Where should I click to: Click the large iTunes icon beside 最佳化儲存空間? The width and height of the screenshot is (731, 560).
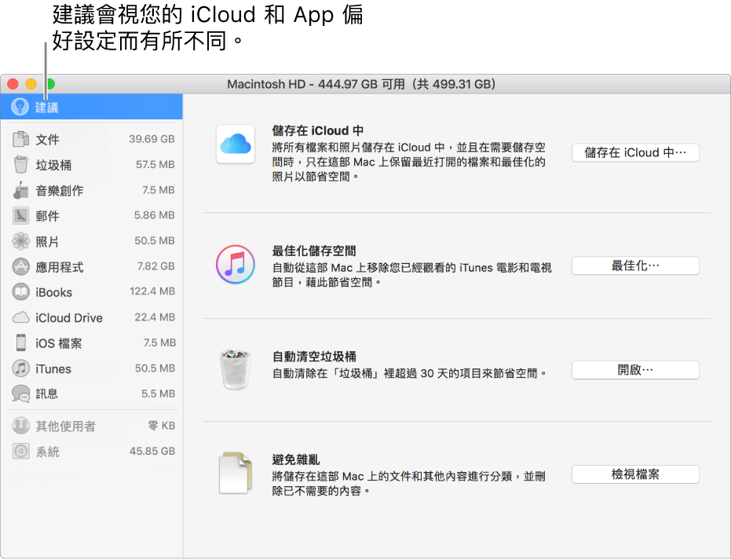point(236,265)
